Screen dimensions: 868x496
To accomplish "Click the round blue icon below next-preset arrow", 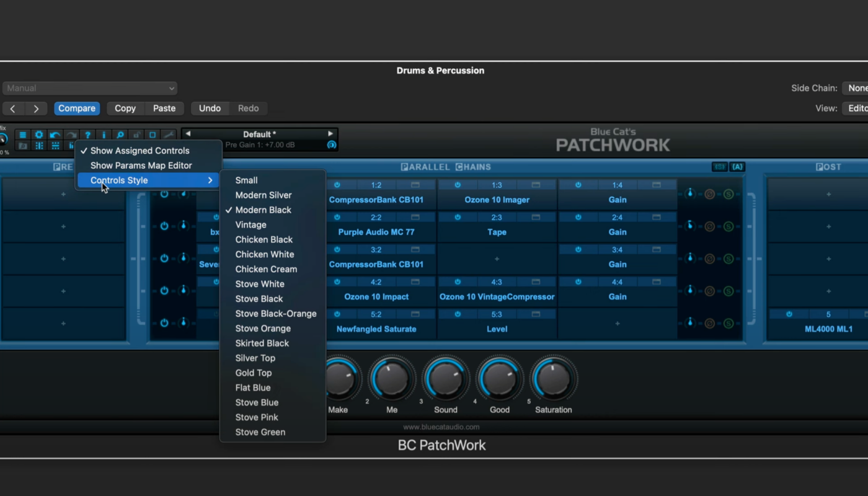I will point(332,145).
